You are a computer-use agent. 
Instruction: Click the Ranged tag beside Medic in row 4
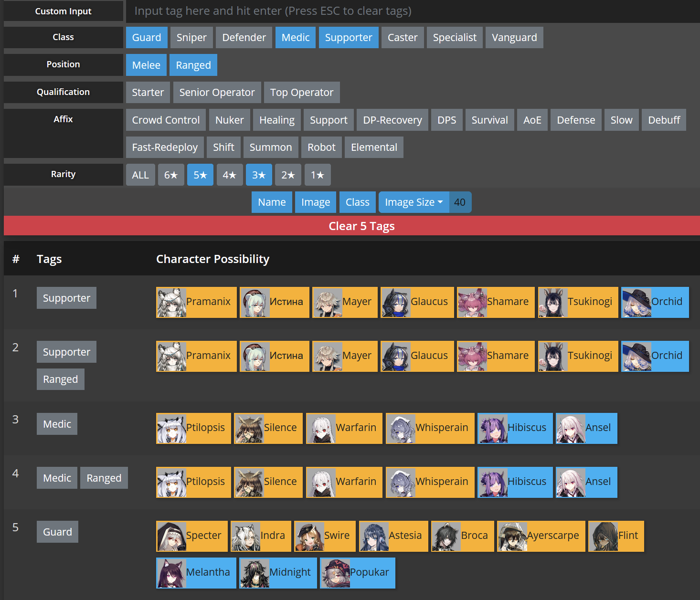click(104, 478)
